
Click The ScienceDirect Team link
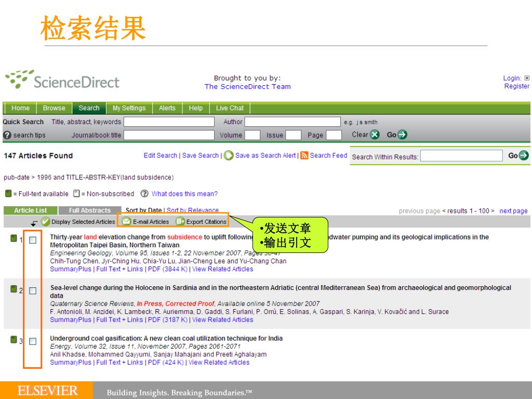coord(248,87)
